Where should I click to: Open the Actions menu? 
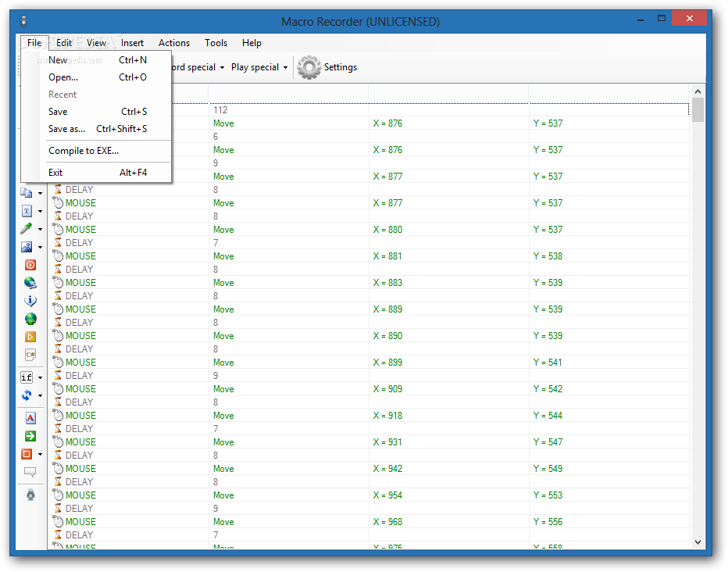click(x=174, y=43)
